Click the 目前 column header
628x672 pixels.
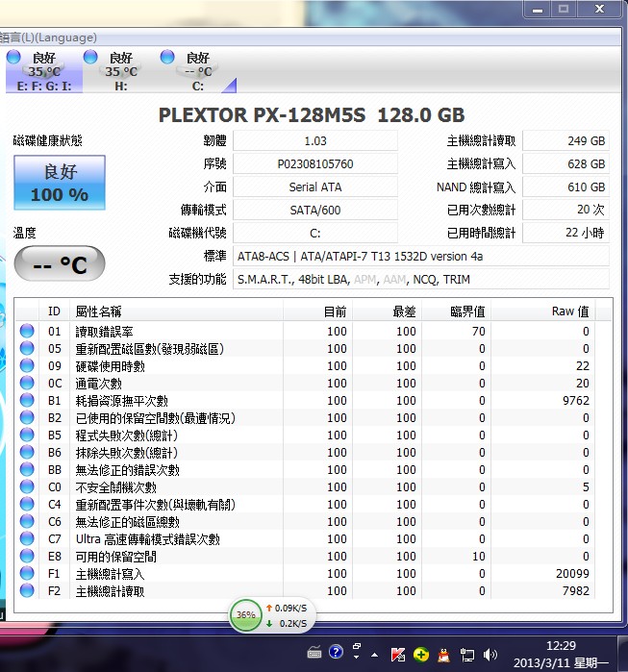(317, 311)
